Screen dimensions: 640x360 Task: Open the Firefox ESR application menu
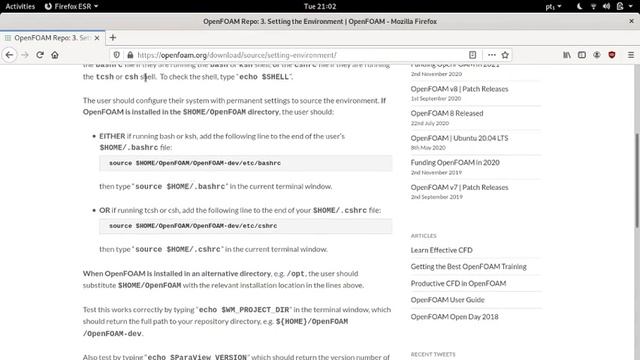71,6
